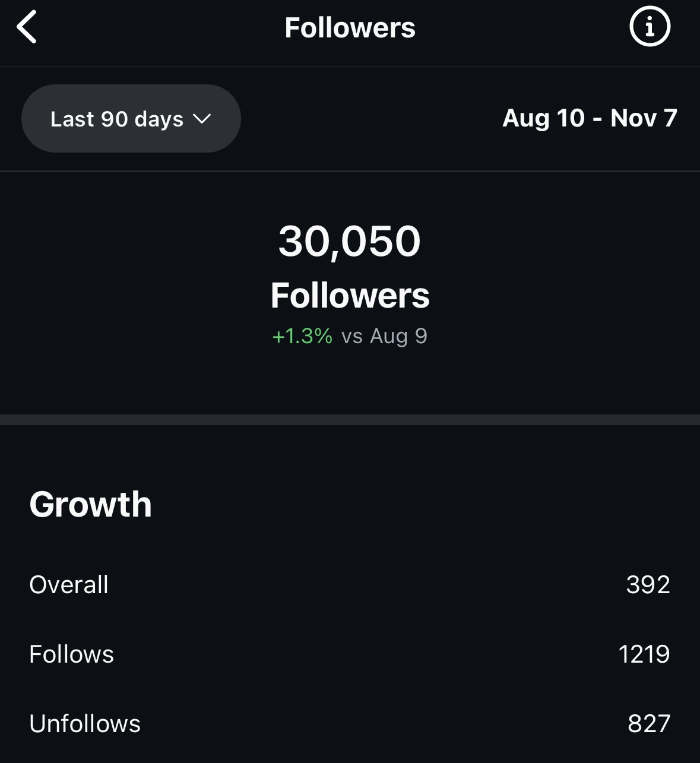Tap the green +1.3% change indicator
700x763 pixels.
(x=302, y=336)
